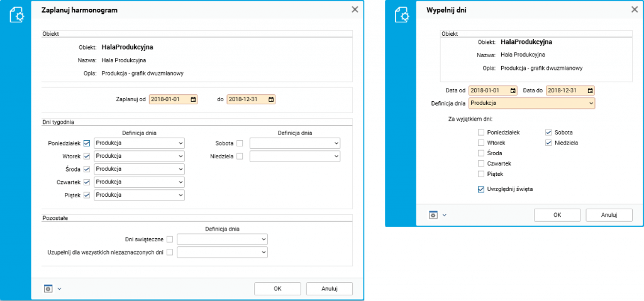The image size is (644, 301).
Task: Click Anuluj in Wypełnij dni dialog
Action: pos(609,215)
